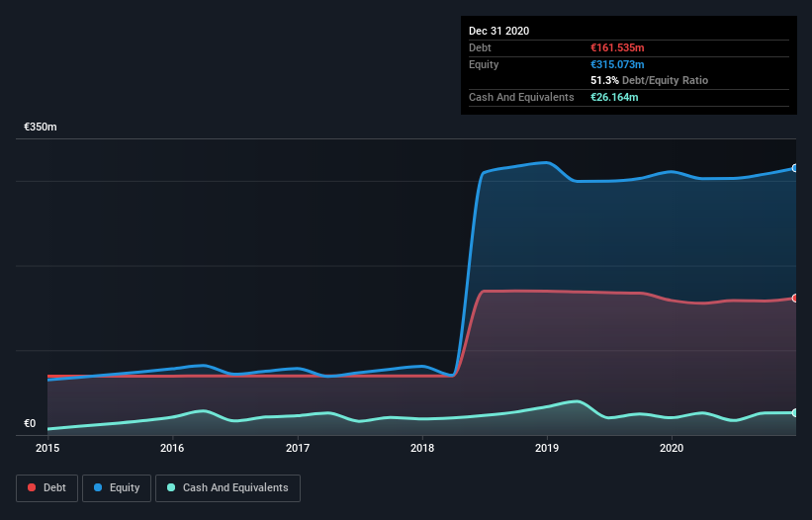Toggle the Equity series legend button
Image resolution: width=812 pixels, height=520 pixels.
pos(117,488)
